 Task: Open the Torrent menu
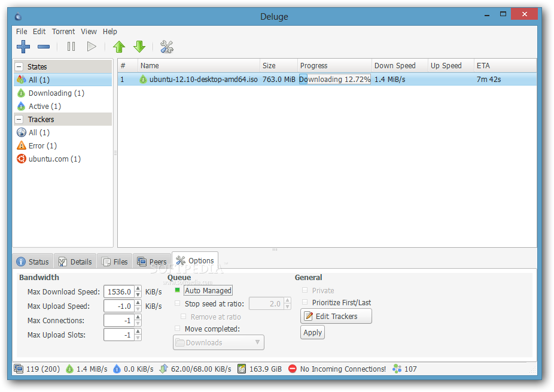pos(63,32)
